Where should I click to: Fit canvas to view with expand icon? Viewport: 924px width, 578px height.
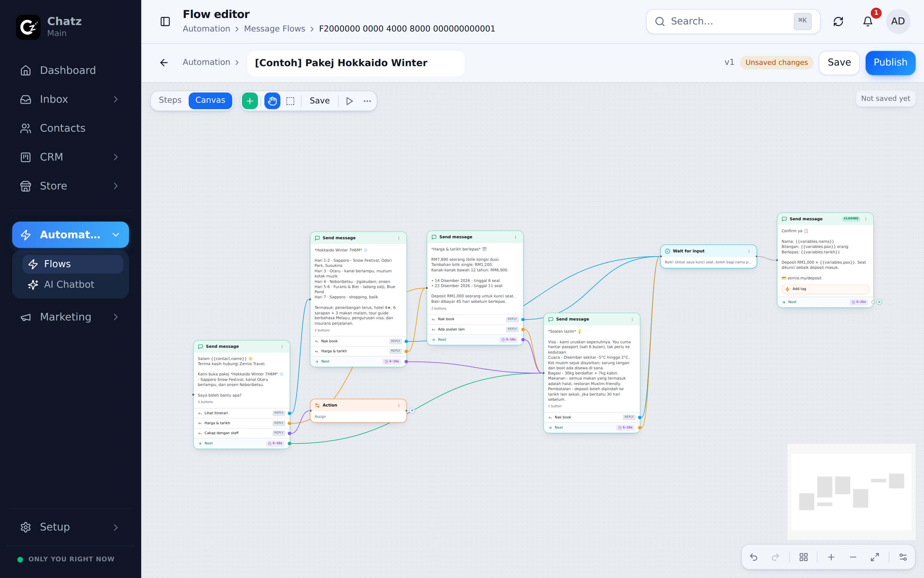pyautogui.click(x=875, y=557)
